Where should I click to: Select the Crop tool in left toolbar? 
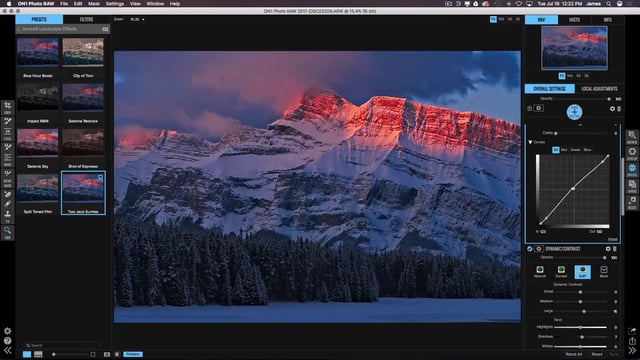pos(7,107)
